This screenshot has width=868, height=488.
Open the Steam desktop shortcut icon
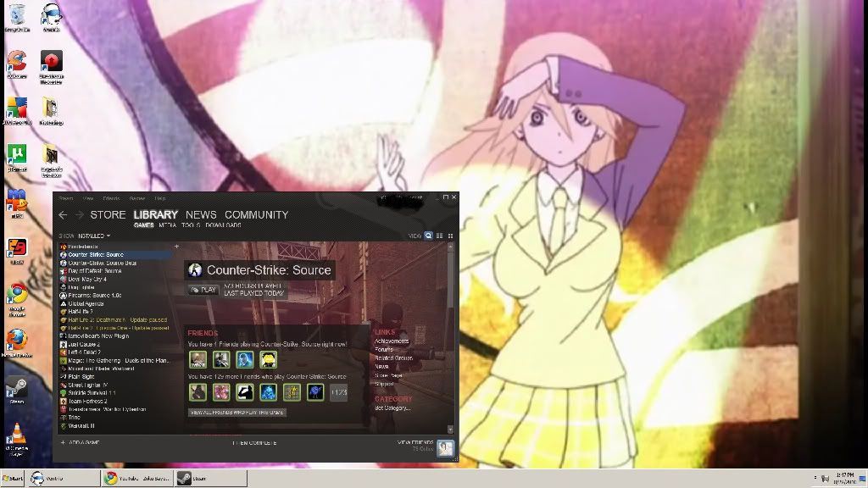click(x=17, y=391)
